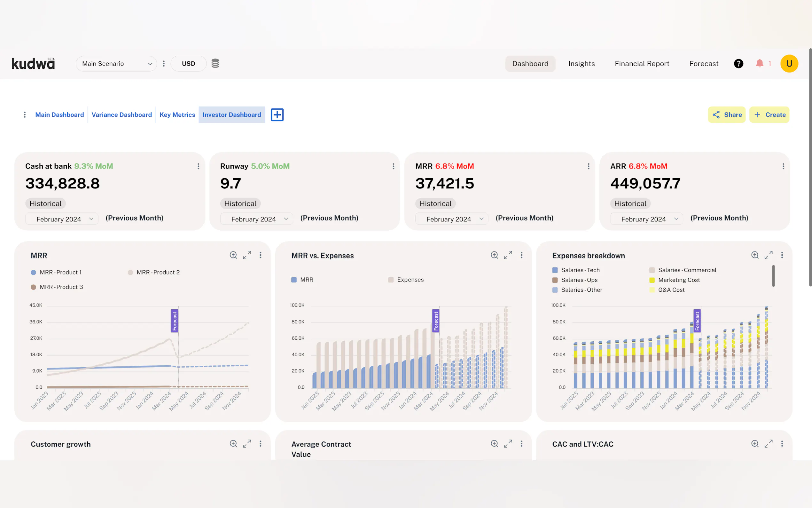Open Runway card February 2024 month dropdown

256,219
